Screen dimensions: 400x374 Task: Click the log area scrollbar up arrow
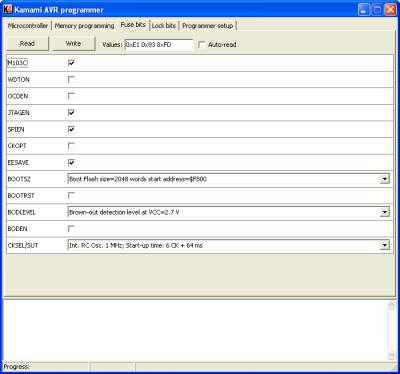click(x=392, y=306)
